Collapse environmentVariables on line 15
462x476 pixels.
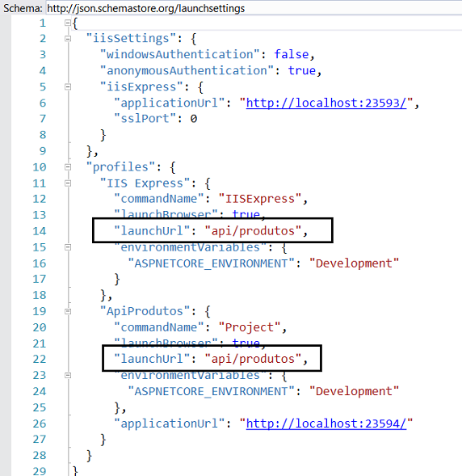68,247
